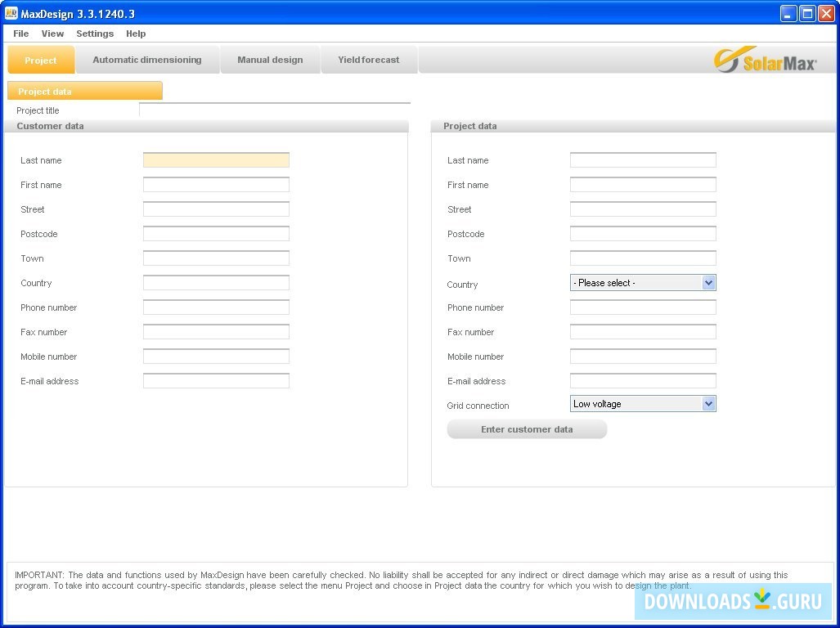Open the View menu
This screenshot has width=840, height=628.
(52, 34)
